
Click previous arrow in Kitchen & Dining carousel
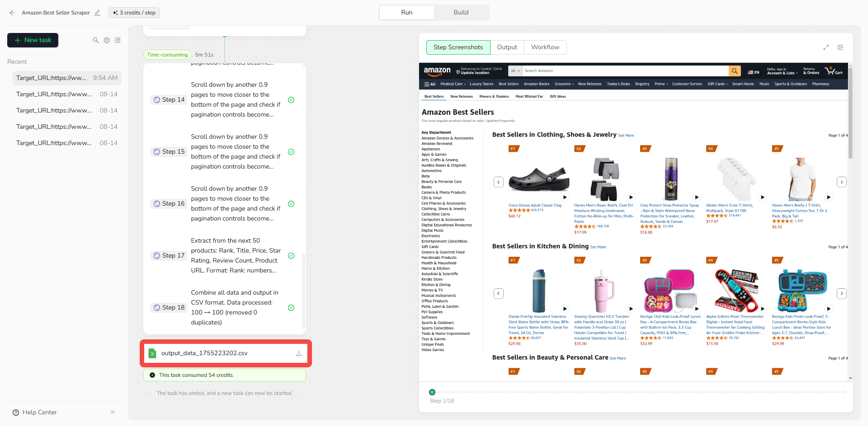tap(498, 294)
